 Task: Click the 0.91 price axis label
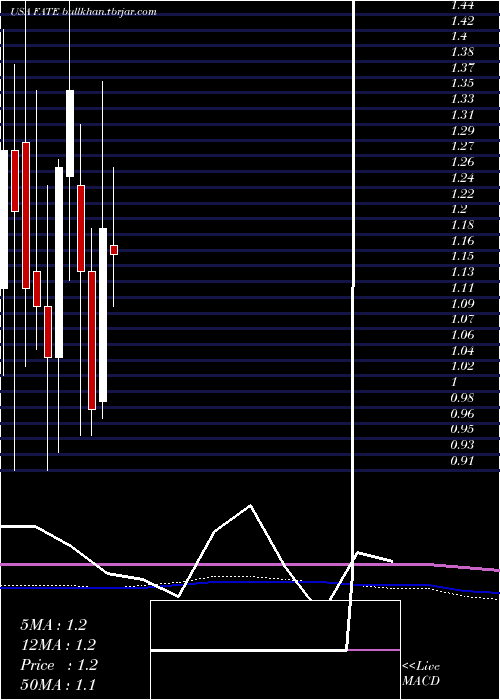coord(462,461)
